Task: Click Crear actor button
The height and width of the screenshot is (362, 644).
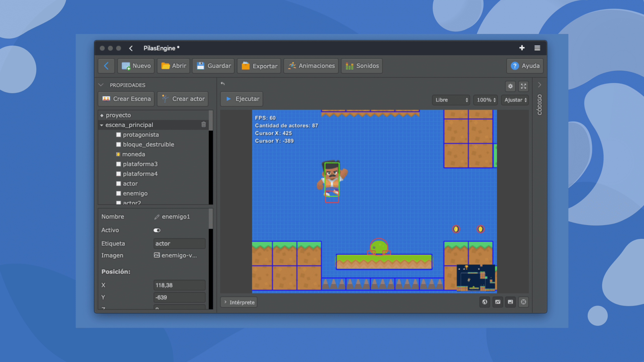Action: click(x=183, y=99)
